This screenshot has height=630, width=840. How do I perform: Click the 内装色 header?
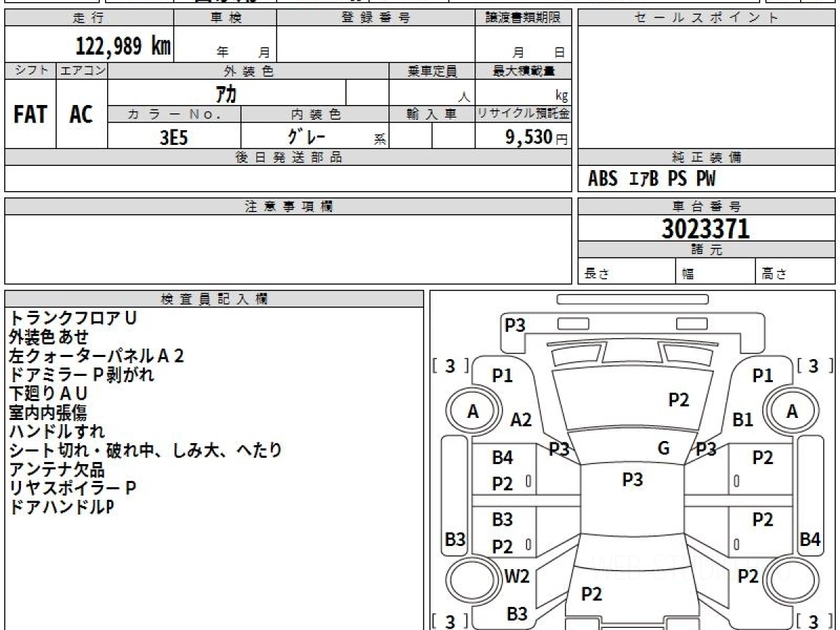point(315,114)
